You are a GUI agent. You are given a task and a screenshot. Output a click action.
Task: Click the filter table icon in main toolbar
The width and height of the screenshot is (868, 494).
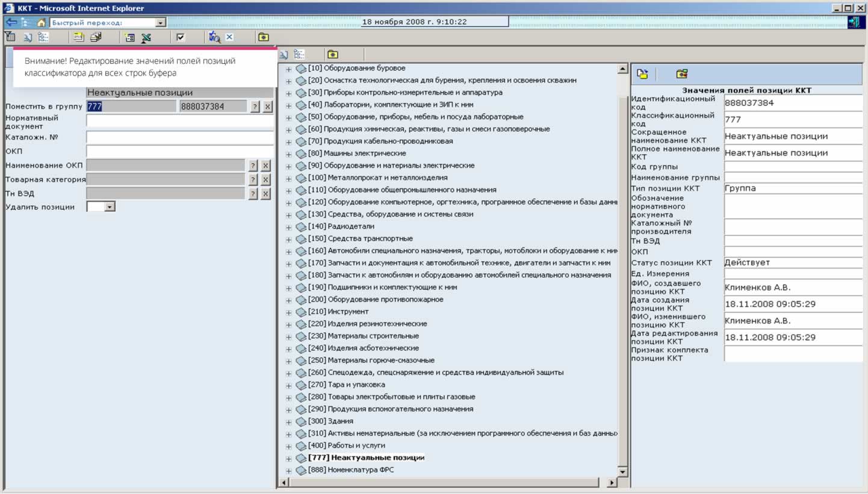point(11,37)
